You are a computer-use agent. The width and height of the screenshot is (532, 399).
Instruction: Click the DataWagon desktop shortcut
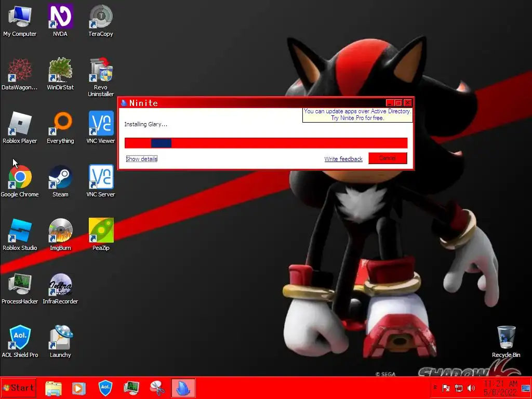coord(20,74)
